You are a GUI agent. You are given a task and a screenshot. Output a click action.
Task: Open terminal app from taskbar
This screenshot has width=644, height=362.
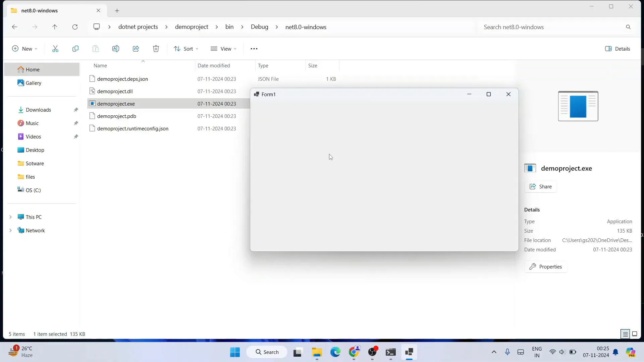[x=391, y=352]
